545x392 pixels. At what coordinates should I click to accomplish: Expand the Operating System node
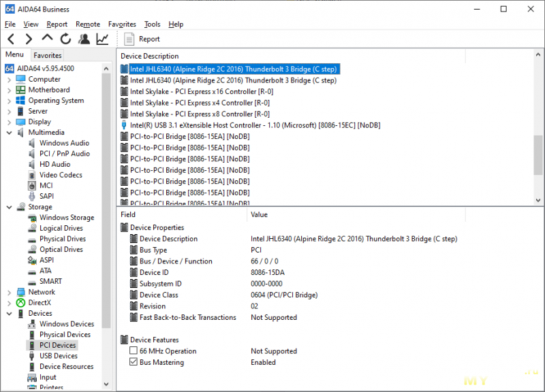pos(10,101)
